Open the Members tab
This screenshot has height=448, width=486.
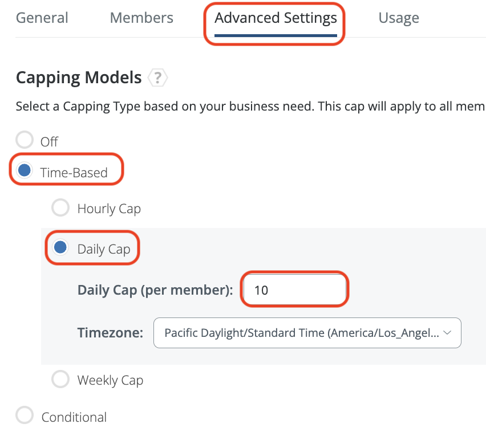tap(141, 18)
